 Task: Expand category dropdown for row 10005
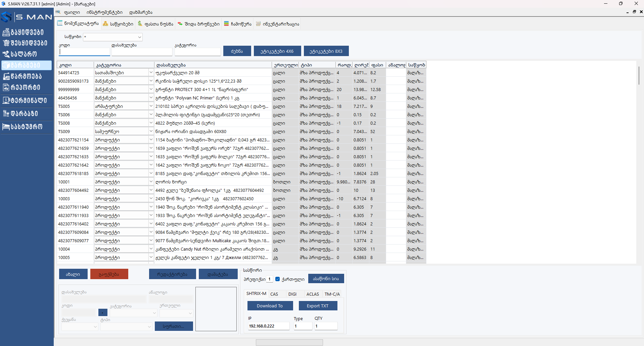(151, 257)
